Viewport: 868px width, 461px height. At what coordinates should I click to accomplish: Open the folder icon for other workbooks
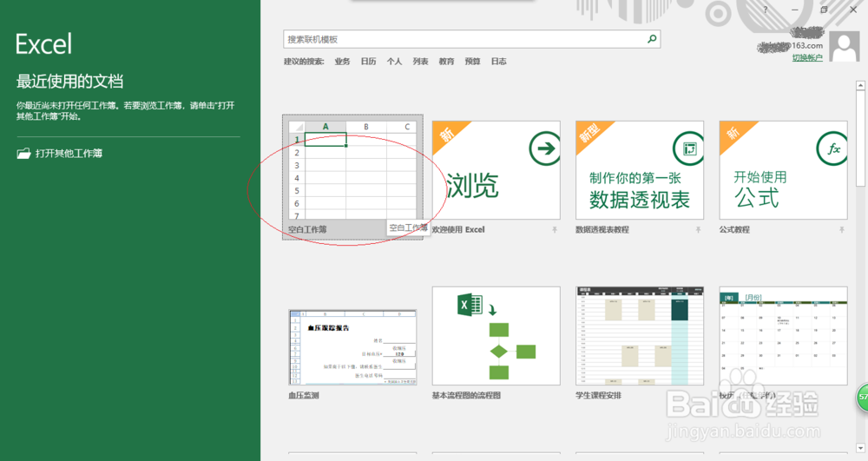23,154
